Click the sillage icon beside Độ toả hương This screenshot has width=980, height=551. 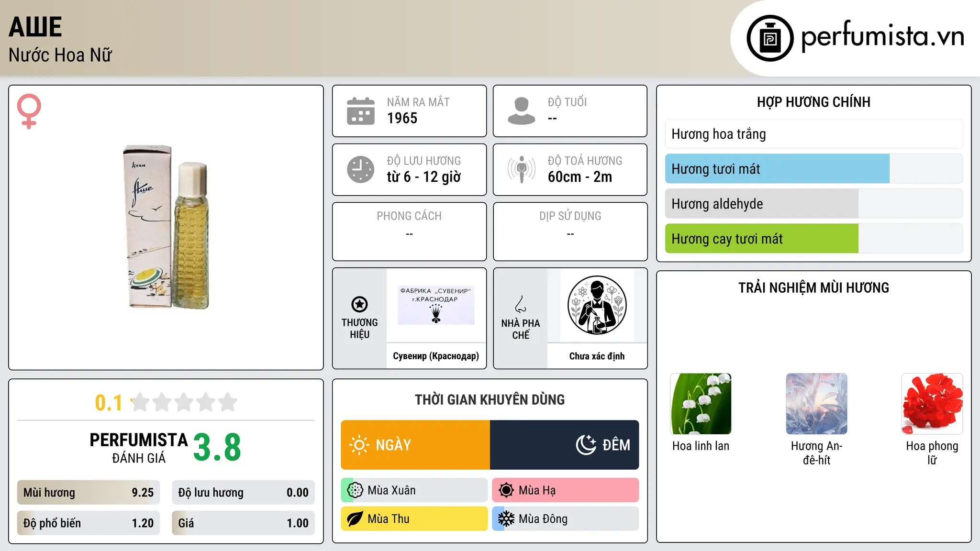point(522,169)
